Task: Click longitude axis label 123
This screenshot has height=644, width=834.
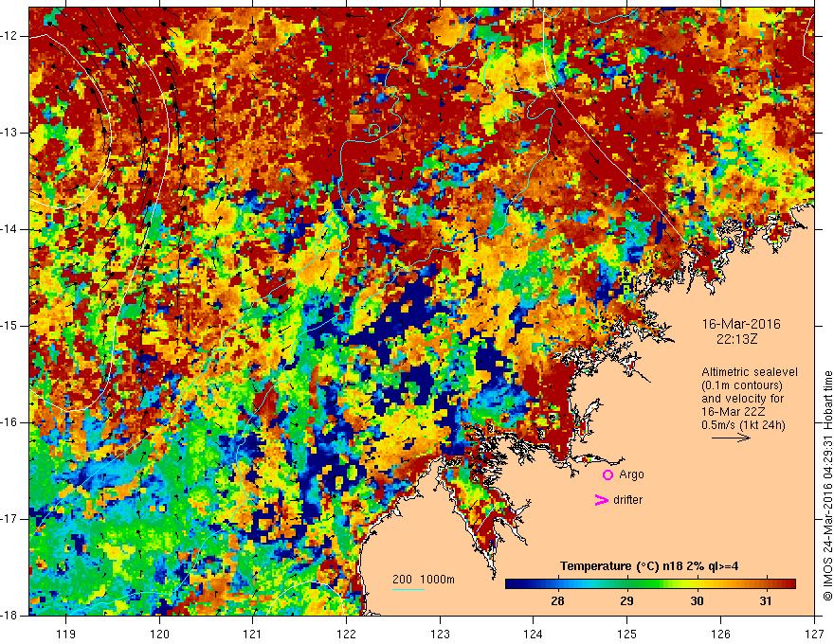Action: point(440,634)
